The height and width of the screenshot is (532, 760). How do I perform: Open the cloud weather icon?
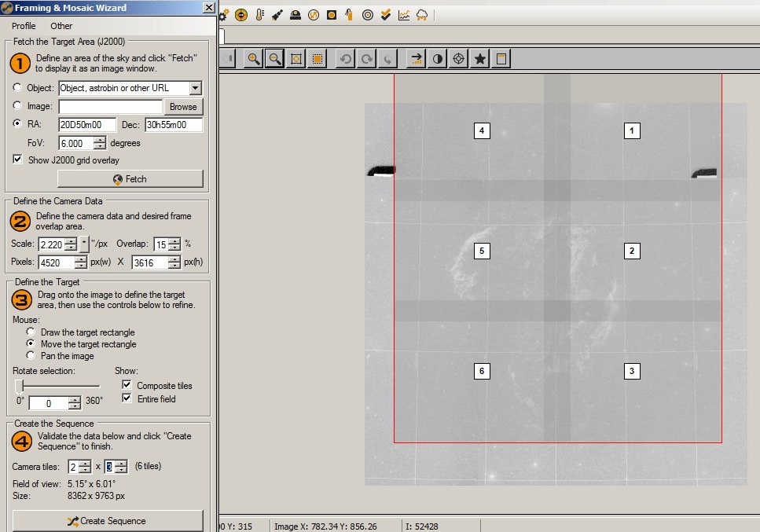[422, 15]
